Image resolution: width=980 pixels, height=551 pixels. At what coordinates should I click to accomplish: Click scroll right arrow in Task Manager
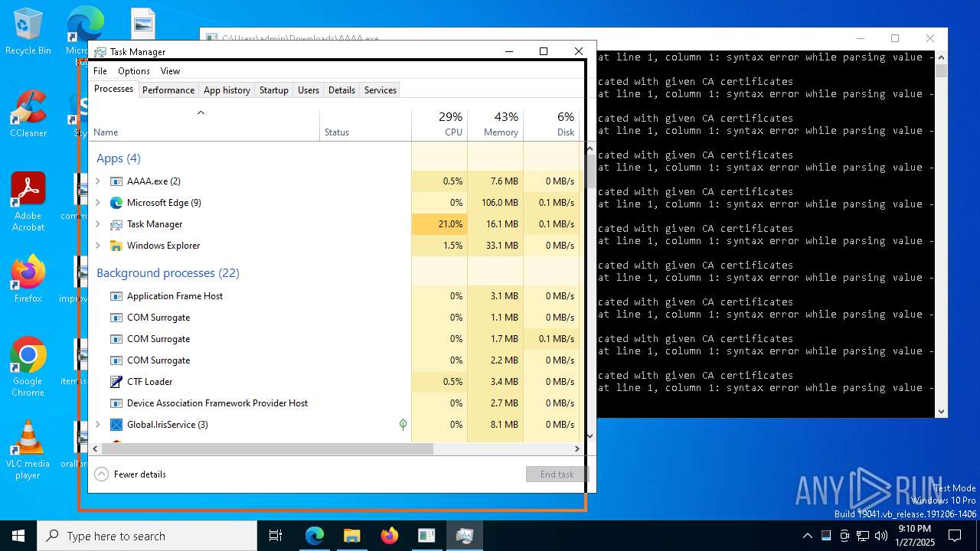click(x=577, y=449)
